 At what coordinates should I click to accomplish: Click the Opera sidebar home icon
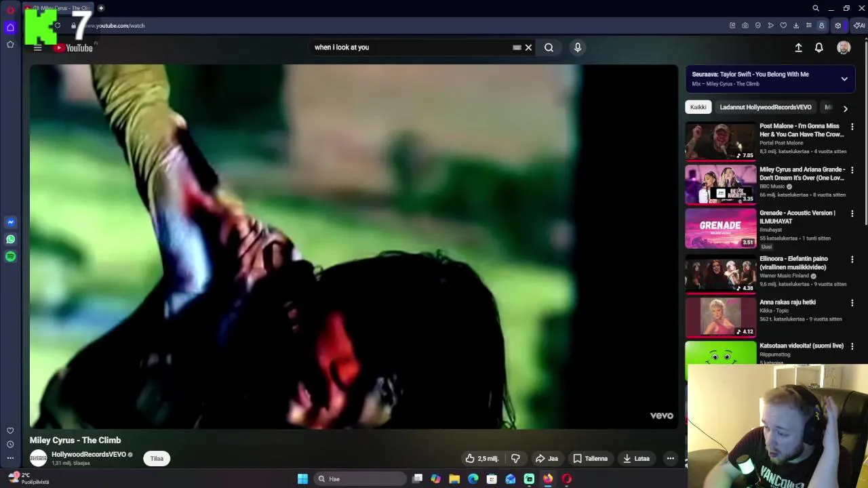click(10, 28)
